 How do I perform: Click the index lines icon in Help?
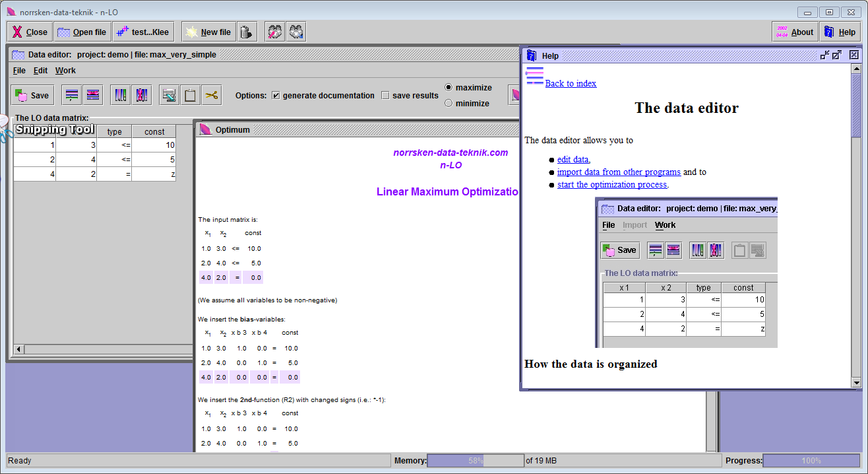tap(535, 75)
